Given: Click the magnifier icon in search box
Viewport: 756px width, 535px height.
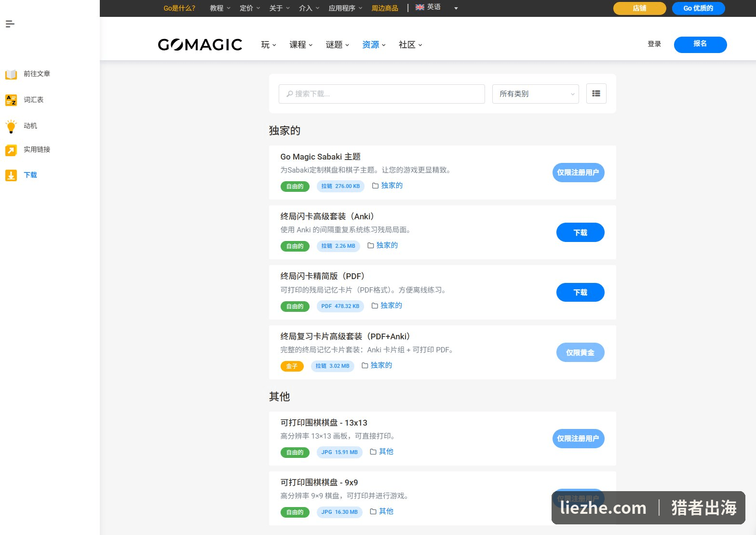Looking at the screenshot, I should pos(289,94).
